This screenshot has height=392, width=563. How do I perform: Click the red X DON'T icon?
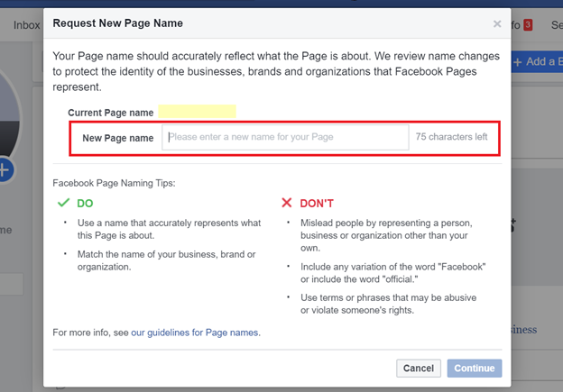tap(288, 204)
